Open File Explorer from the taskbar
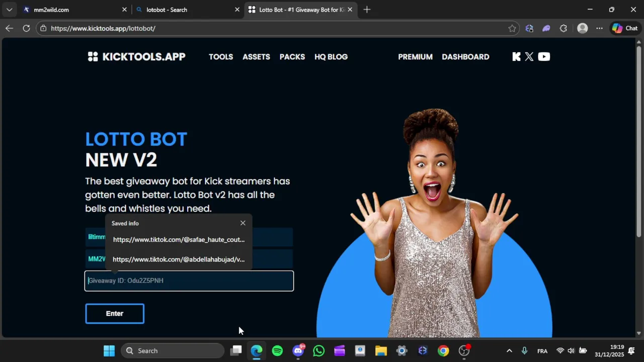The image size is (644, 362). pos(381,350)
